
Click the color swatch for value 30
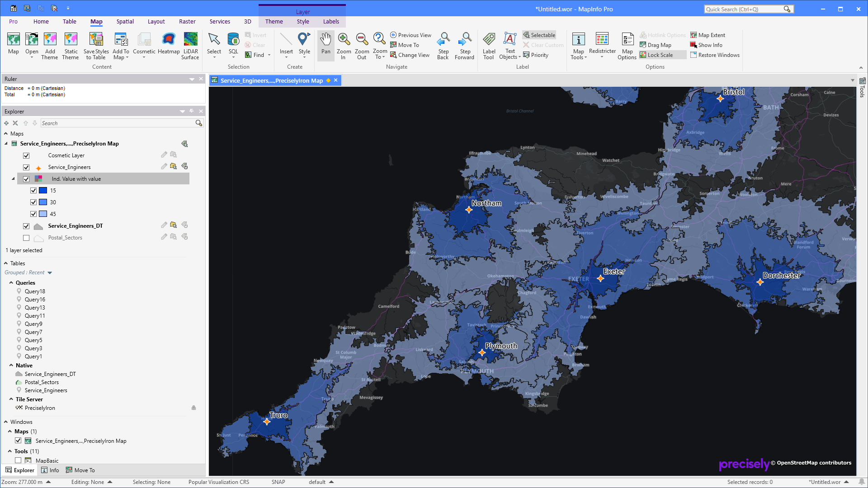tap(43, 202)
